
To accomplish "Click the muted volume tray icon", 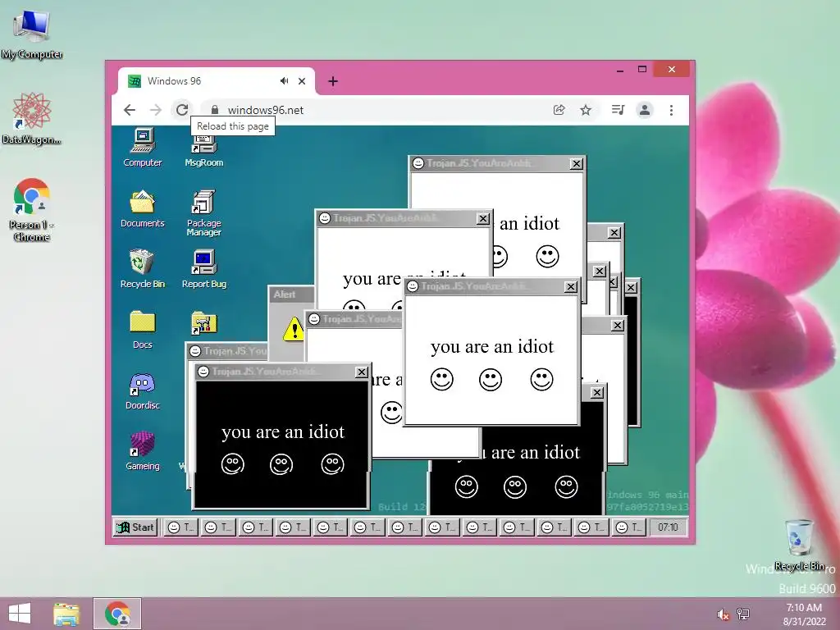I will pos(723,614).
